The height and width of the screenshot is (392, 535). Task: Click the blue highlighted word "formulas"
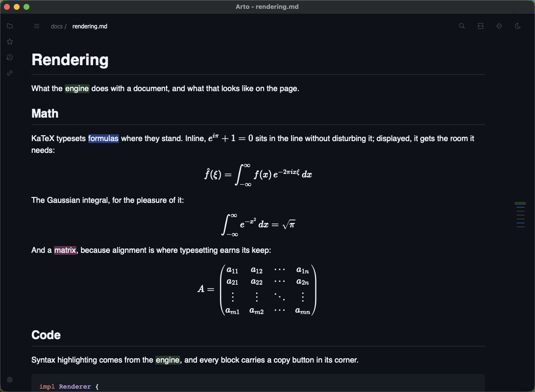pyautogui.click(x=103, y=139)
